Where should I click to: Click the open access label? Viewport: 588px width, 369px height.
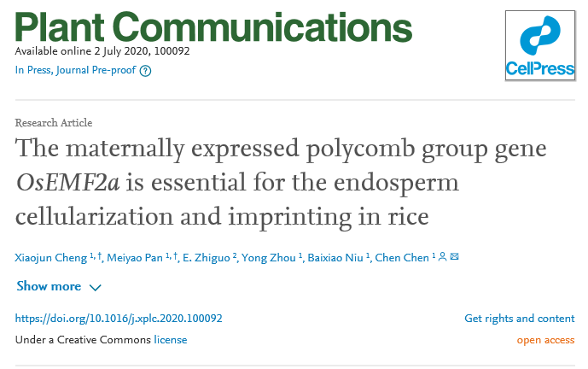[x=545, y=340]
